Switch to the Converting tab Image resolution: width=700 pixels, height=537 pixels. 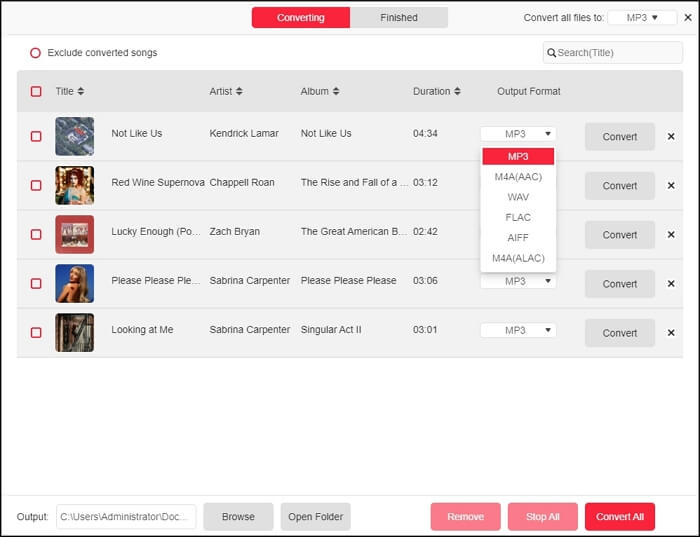point(301,17)
